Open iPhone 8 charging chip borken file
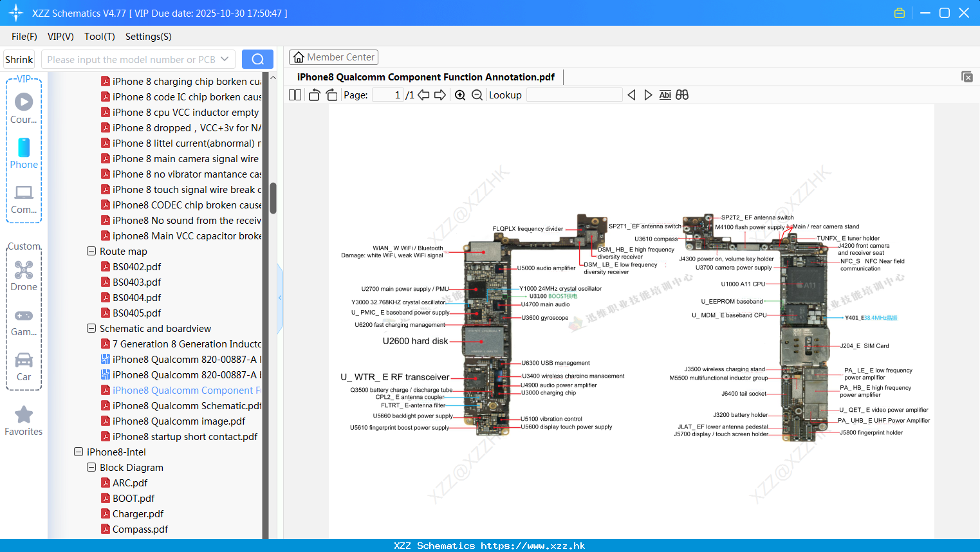 pos(181,81)
